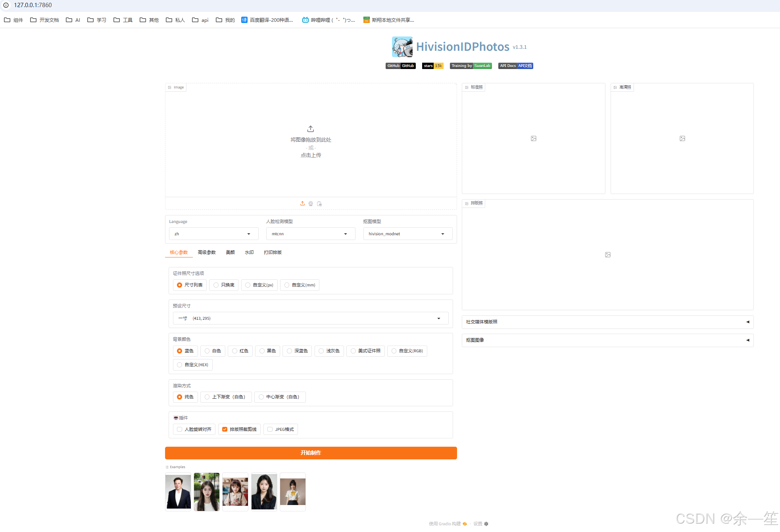Toggle the JPEG format checkbox
The image size is (780, 532).
(x=270, y=429)
